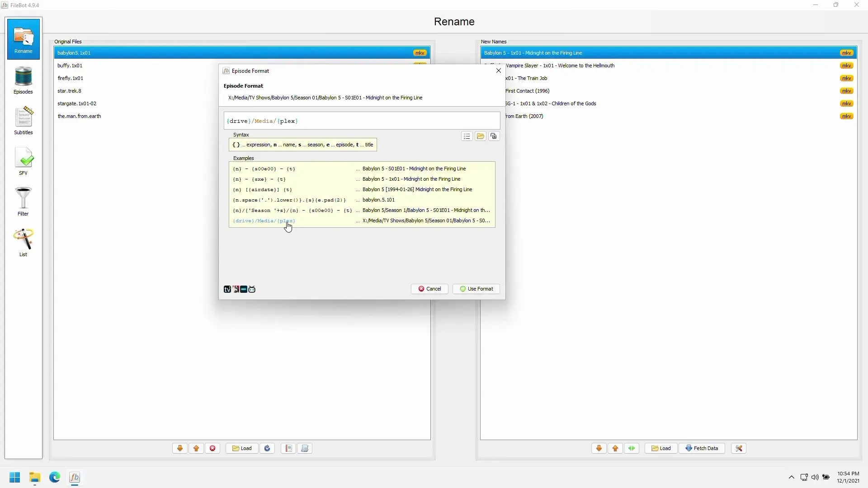Switch to the Subtitles panel
This screenshot has height=488, width=868.
tap(23, 121)
